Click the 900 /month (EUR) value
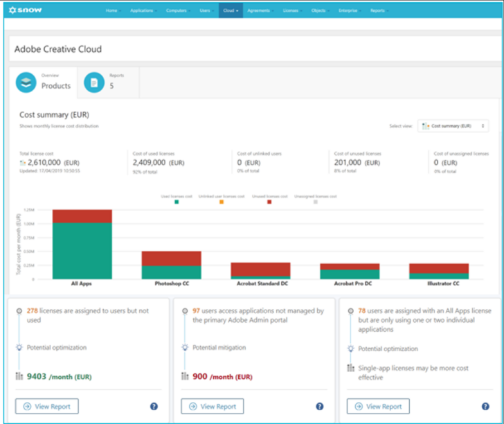504x424 pixels. 222,376
